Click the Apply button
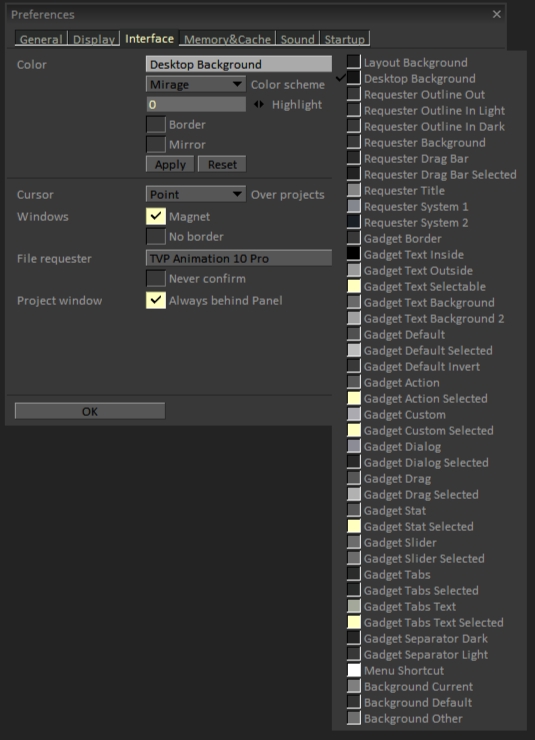Viewport: 535px width, 740px height. 170,165
